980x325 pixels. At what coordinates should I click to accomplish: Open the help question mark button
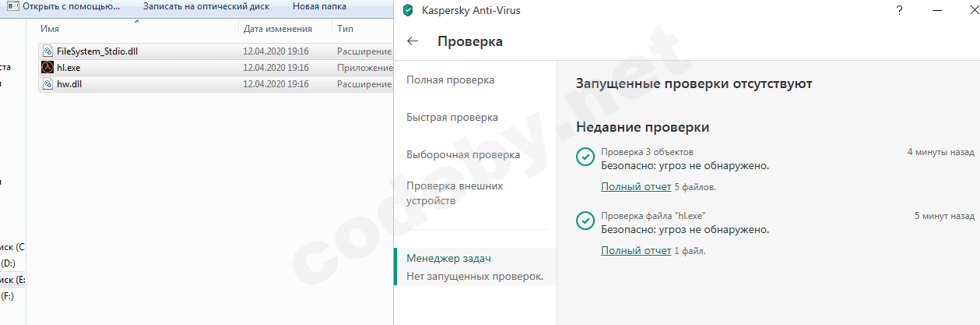[x=899, y=11]
